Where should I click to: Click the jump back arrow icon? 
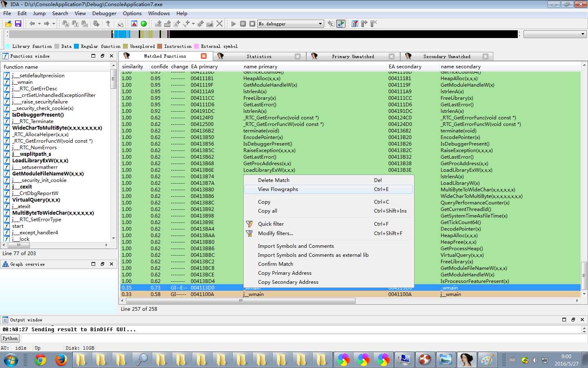coord(32,24)
